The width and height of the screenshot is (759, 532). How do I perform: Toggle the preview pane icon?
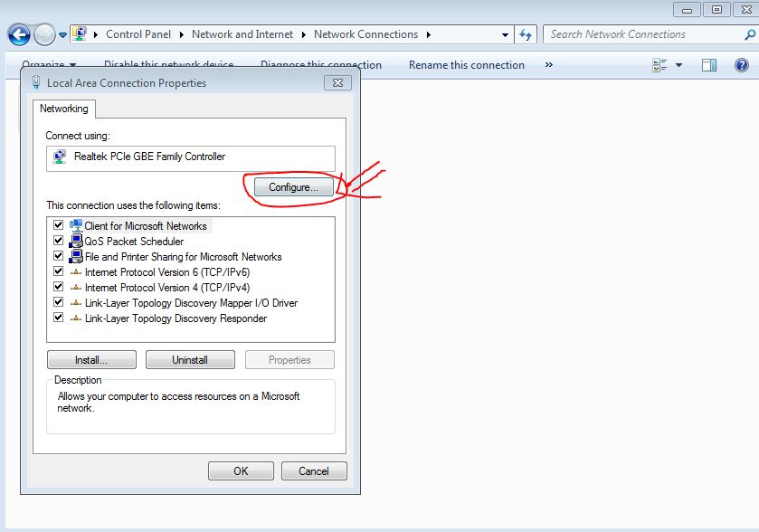coord(709,65)
